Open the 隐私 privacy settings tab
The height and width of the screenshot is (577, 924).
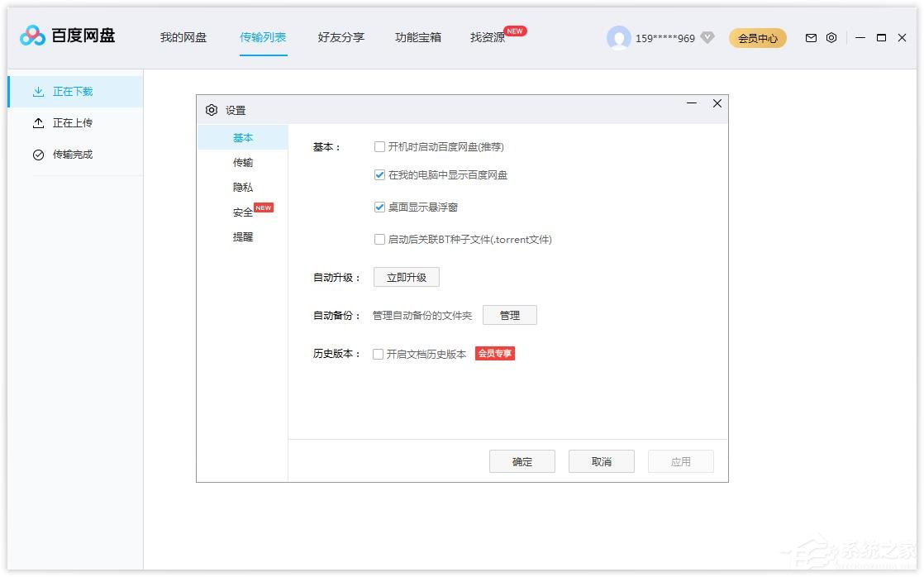[x=243, y=188]
